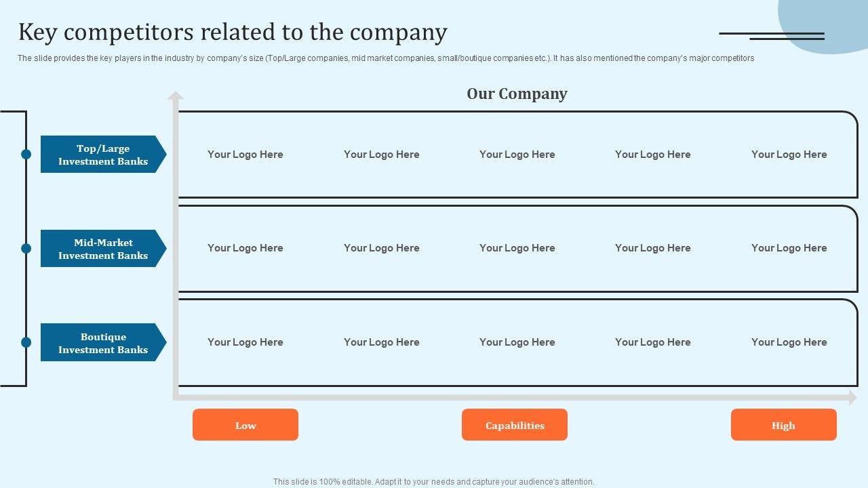
Task: Click the orange Capabilities button
Action: point(515,425)
